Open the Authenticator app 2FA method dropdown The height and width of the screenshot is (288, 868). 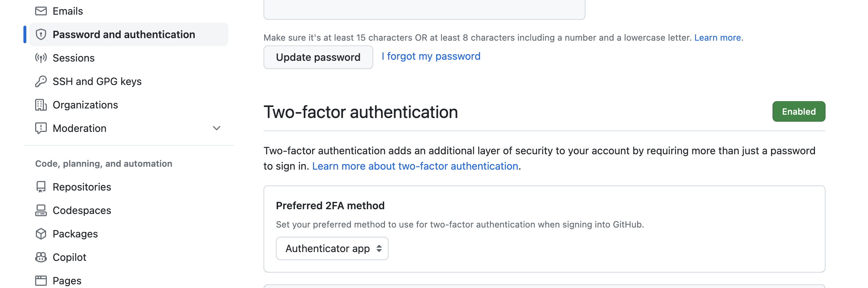(x=332, y=248)
